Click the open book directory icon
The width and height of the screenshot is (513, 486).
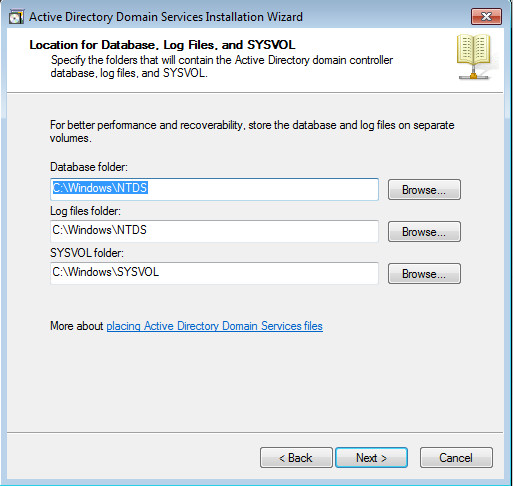click(474, 56)
